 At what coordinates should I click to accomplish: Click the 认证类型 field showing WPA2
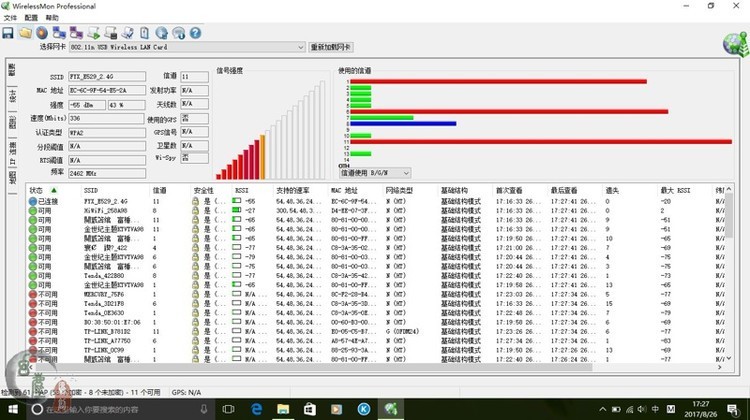pyautogui.click(x=107, y=133)
